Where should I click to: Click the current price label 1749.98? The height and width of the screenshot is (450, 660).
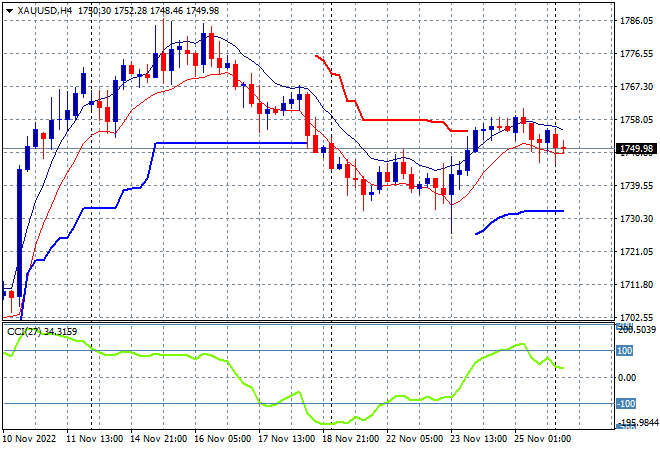pos(636,149)
